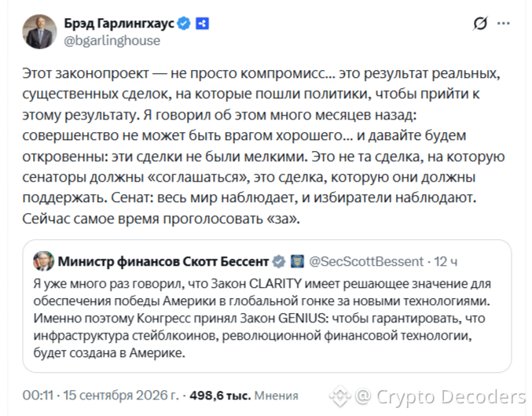The image size is (532, 416).
Task: Click the Crypto Decoders watermark text
Action: [x=441, y=396]
